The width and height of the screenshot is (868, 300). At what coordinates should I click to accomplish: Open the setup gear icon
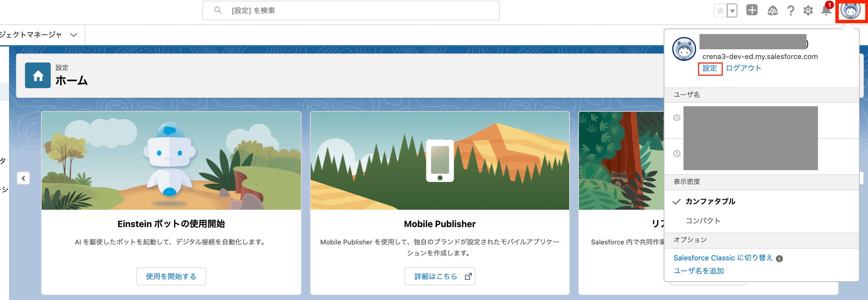(808, 11)
